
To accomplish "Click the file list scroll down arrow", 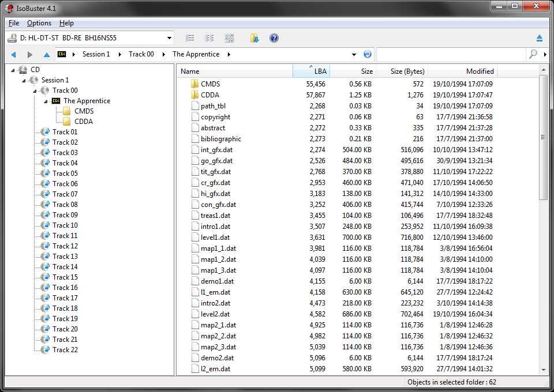I will point(544,370).
